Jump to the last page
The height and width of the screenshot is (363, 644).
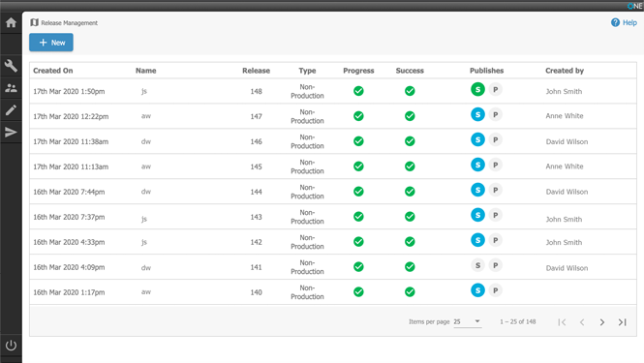[623, 322]
